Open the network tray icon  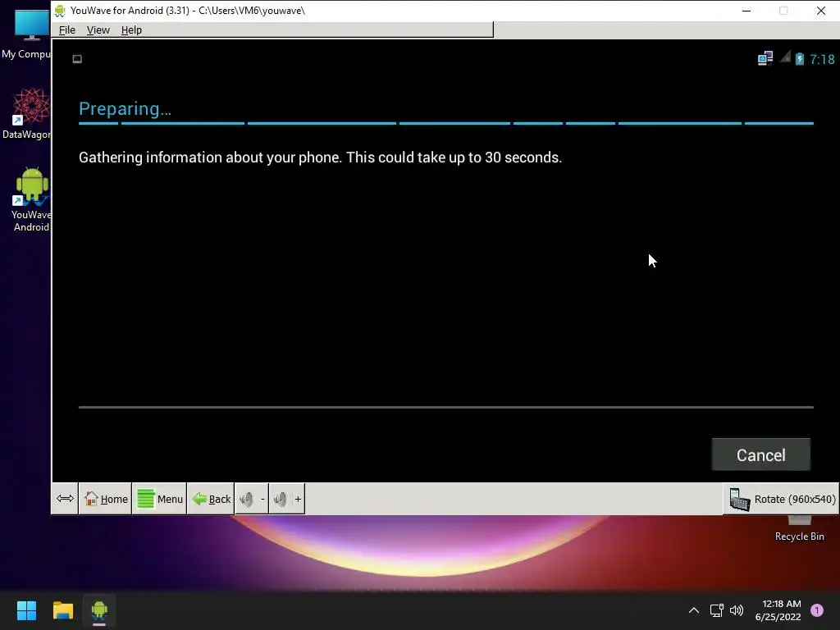coord(716,610)
